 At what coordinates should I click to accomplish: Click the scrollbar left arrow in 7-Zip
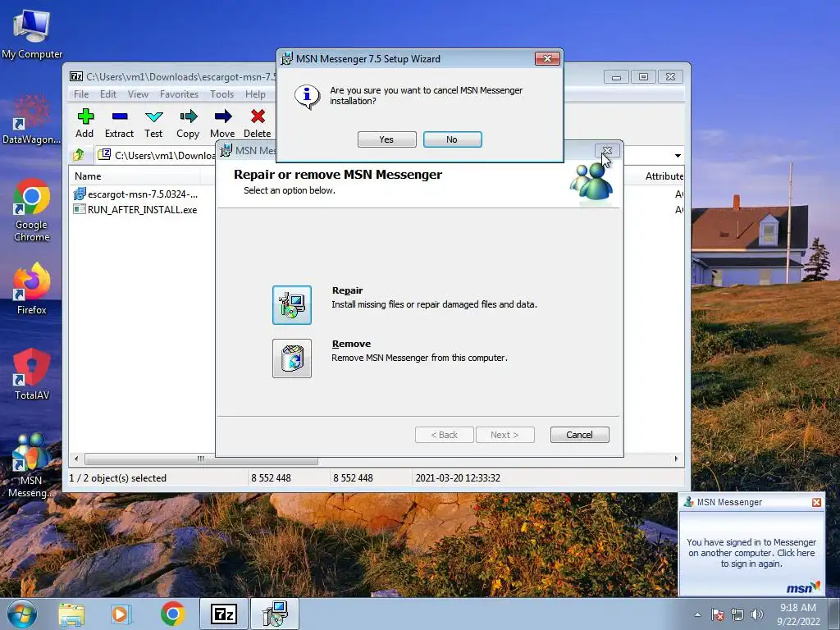(x=76, y=459)
